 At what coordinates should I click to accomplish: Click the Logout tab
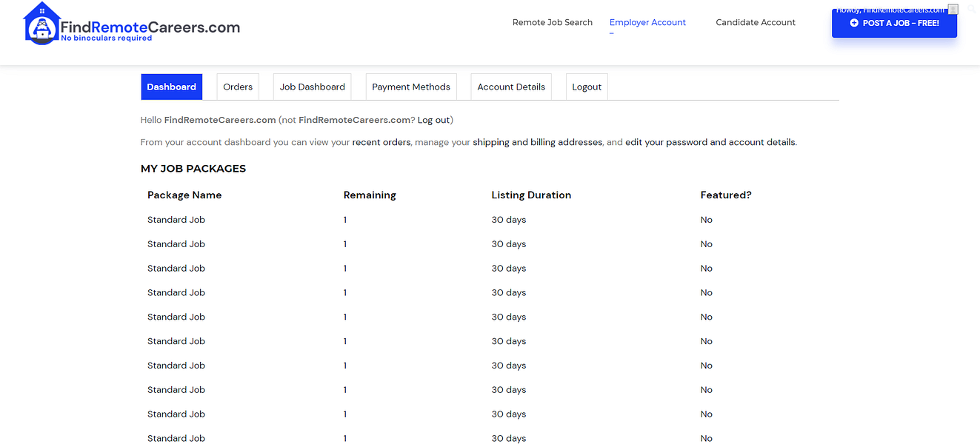(x=587, y=87)
